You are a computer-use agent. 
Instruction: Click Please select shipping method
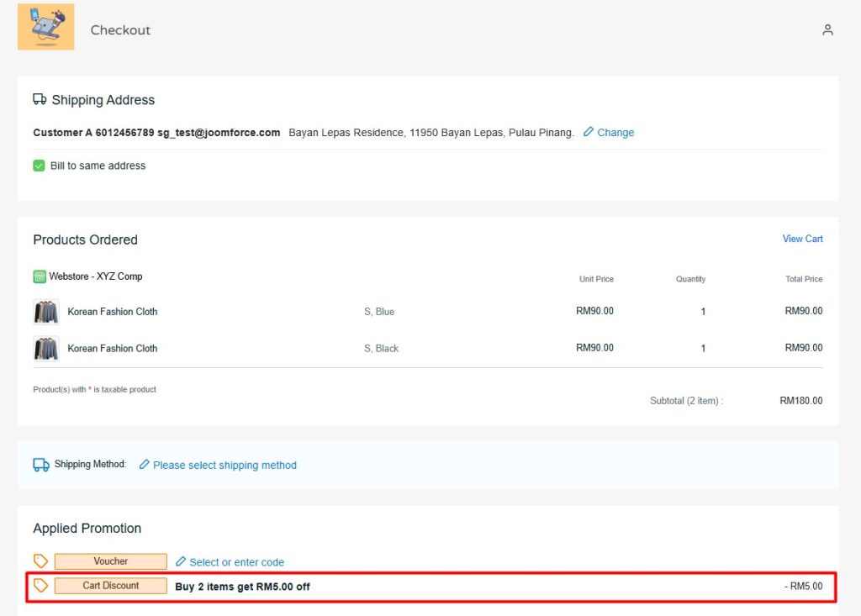click(x=224, y=465)
